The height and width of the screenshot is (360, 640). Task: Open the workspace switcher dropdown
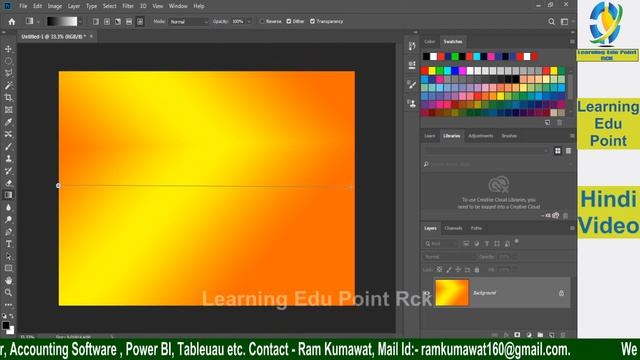point(565,22)
